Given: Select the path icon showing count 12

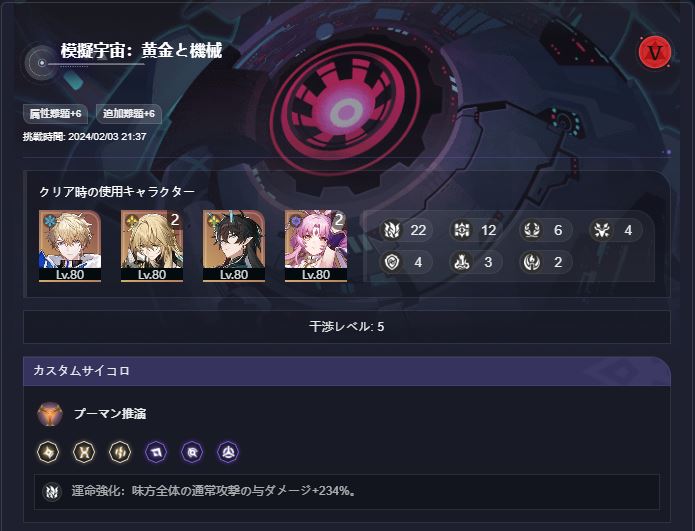Looking at the screenshot, I should [461, 230].
